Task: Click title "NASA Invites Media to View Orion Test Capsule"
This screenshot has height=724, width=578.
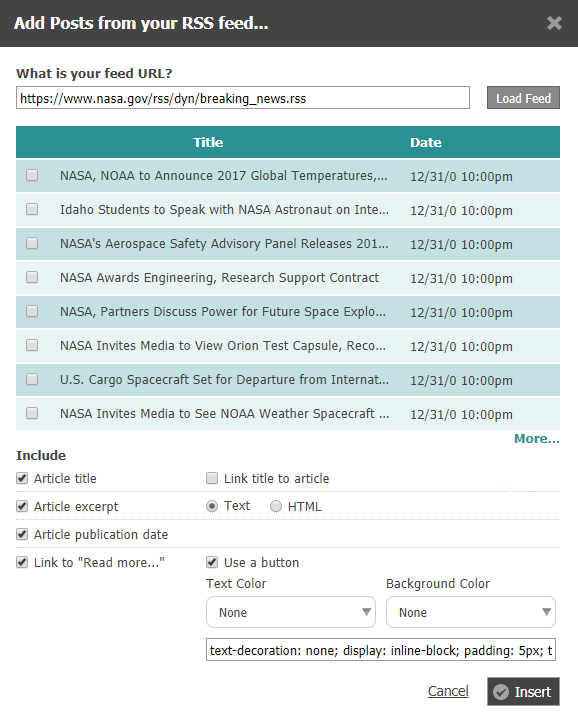Action: coord(223,345)
